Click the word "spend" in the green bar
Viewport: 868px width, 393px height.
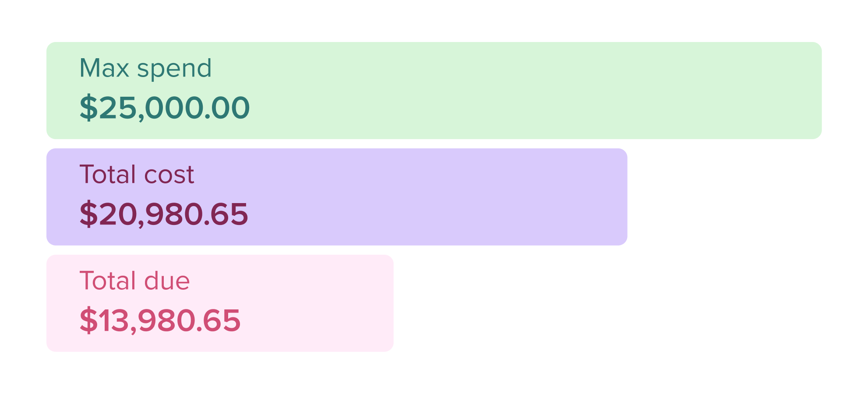pos(174,69)
